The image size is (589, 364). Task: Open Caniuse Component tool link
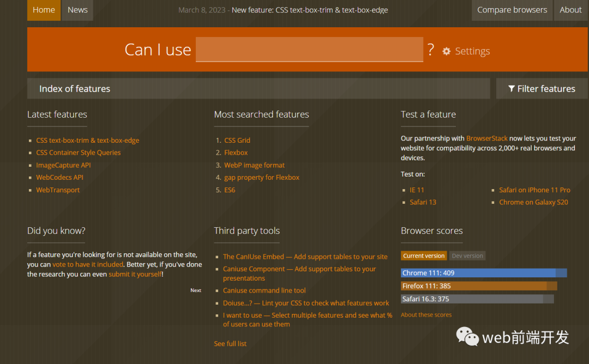pyautogui.click(x=299, y=274)
